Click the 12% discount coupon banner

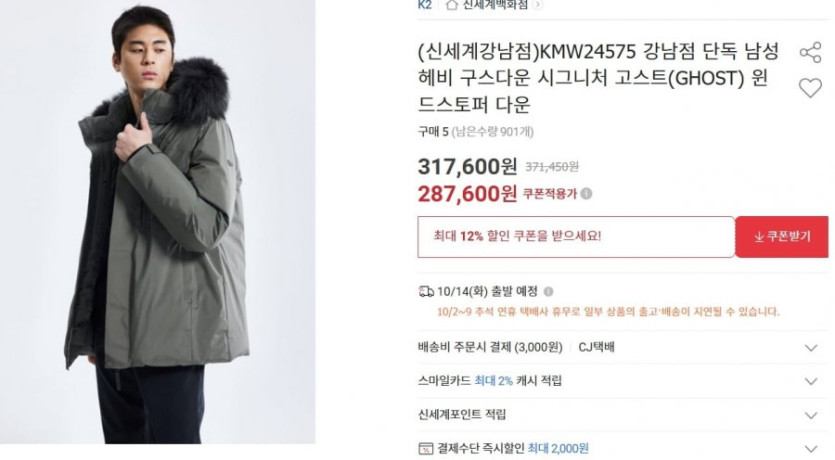576,237
